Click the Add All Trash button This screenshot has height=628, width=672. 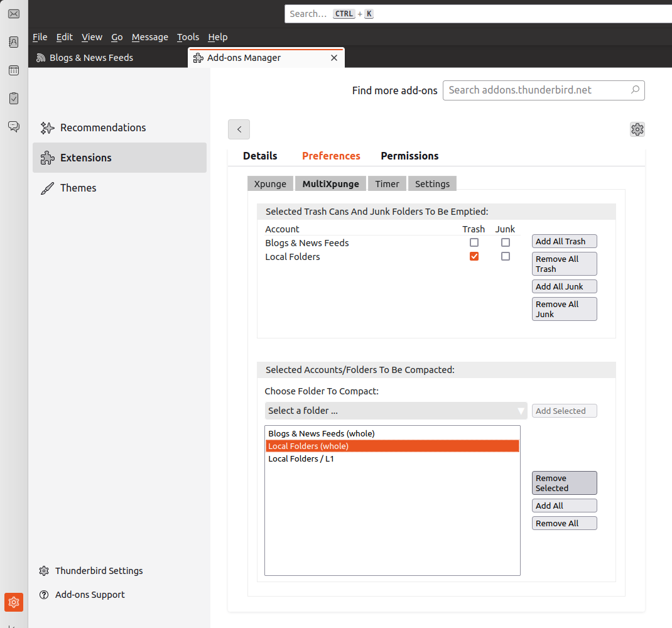point(565,241)
